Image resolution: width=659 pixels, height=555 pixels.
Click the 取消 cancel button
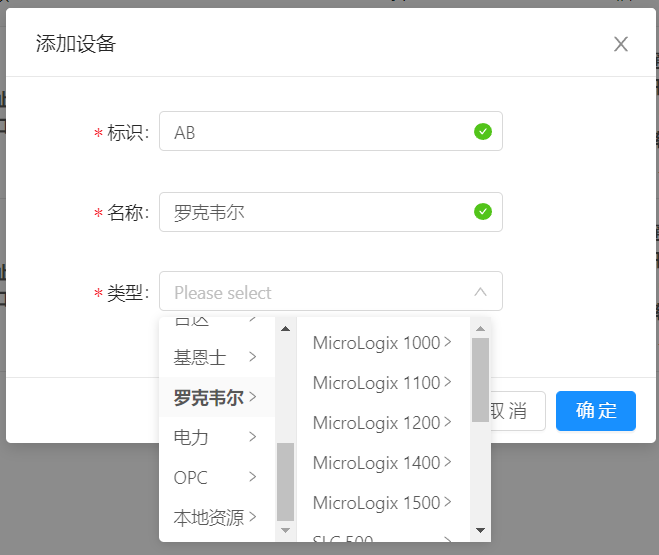(x=518, y=411)
